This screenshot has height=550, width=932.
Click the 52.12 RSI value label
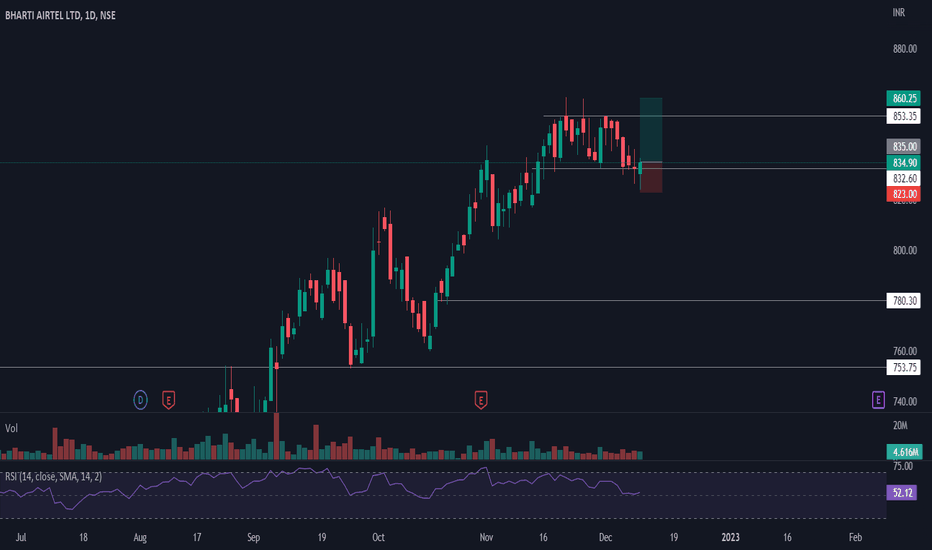(902, 492)
